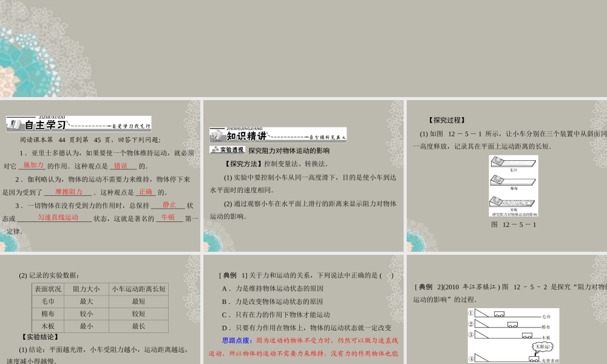This screenshot has width=607, height=364.
Task: Select table cell 棉布 in data table
Action: point(48,314)
